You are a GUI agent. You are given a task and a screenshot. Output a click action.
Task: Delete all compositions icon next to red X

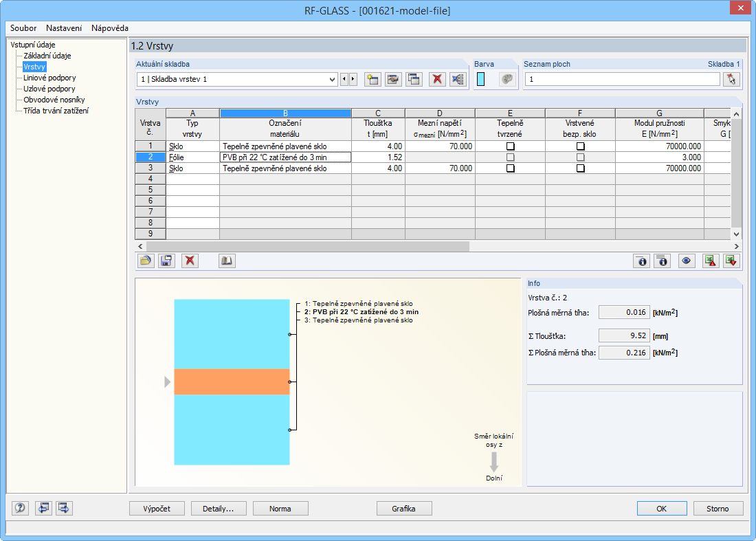458,79
